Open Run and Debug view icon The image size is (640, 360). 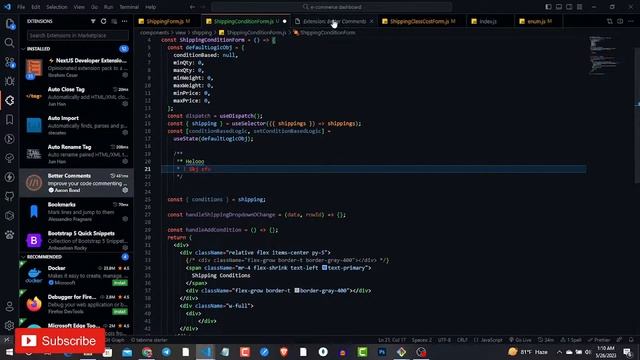click(x=9, y=81)
